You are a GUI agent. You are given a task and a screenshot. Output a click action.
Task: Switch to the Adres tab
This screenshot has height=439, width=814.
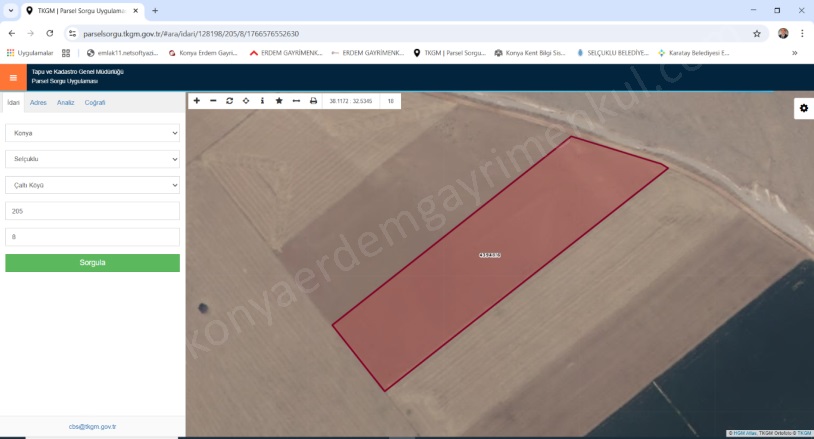click(x=38, y=102)
